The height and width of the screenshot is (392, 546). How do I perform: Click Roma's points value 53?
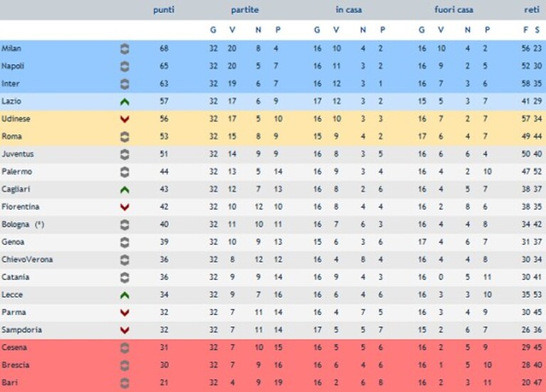164,137
